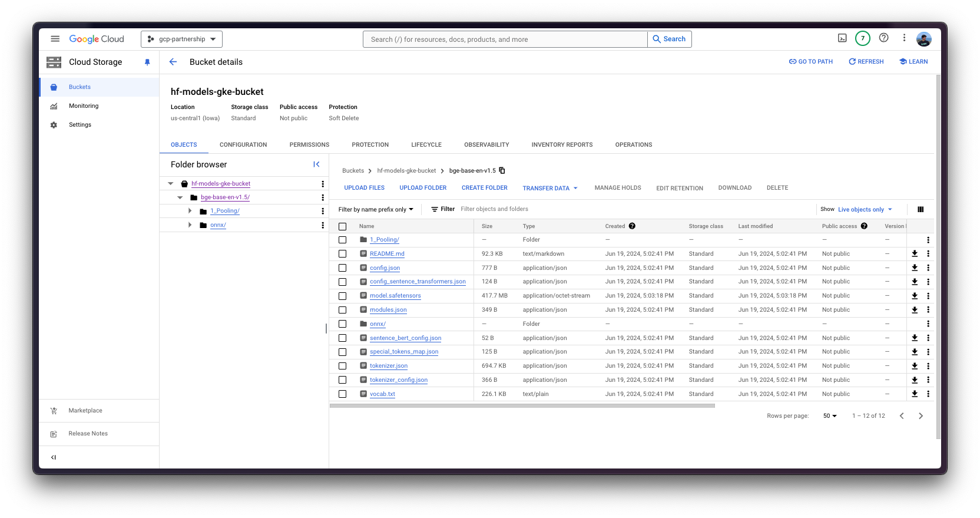The image size is (980, 518).
Task: Click panel divider handle beside Folder browser
Action: (x=326, y=328)
